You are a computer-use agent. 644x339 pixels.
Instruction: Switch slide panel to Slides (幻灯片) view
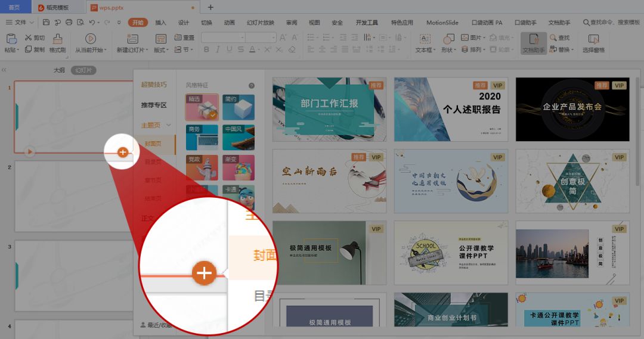point(83,70)
